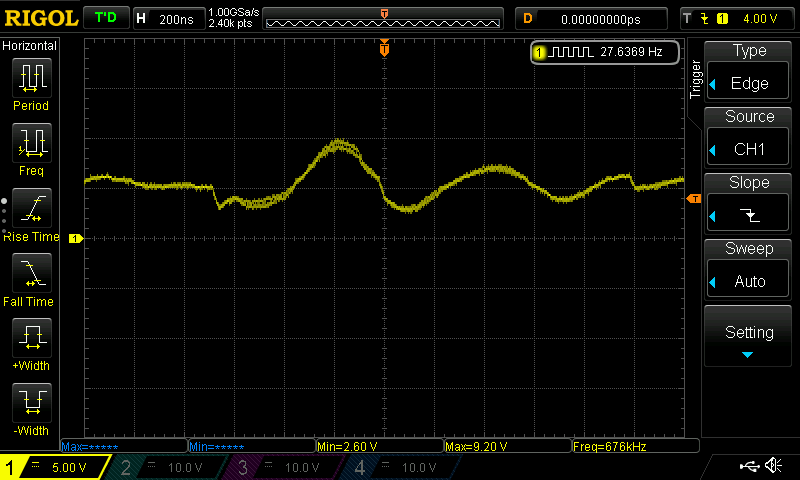Toggle channel 1 at 5.00 V
The width and height of the screenshot is (800, 480).
55,467
